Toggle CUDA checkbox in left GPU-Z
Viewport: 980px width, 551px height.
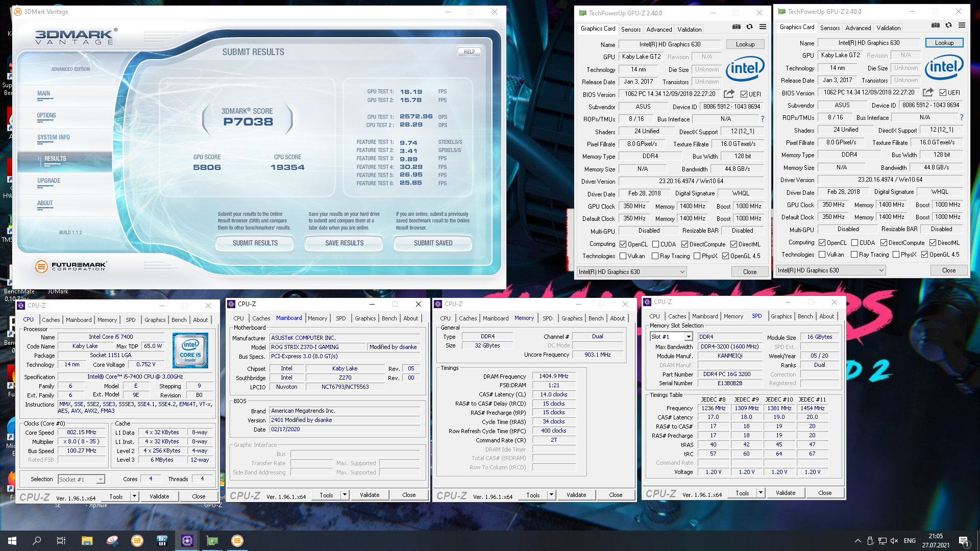(655, 244)
